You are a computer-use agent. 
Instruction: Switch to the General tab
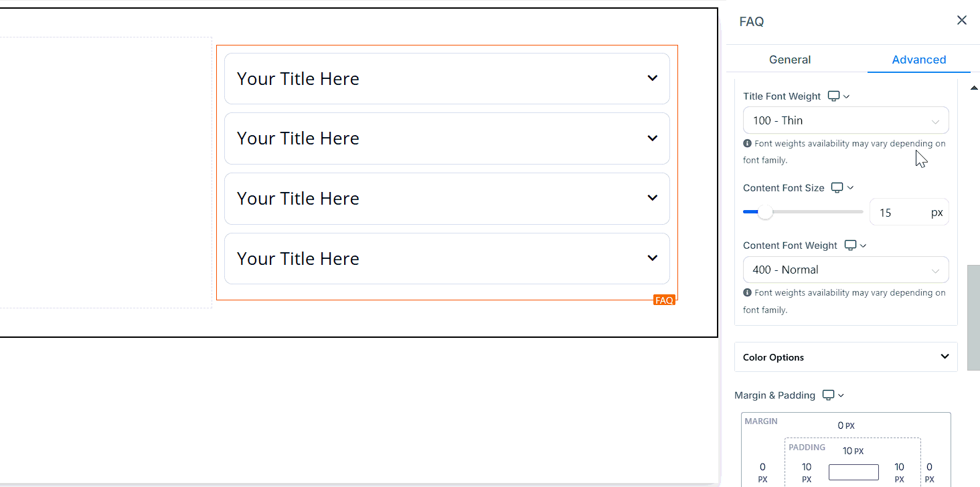tap(790, 60)
